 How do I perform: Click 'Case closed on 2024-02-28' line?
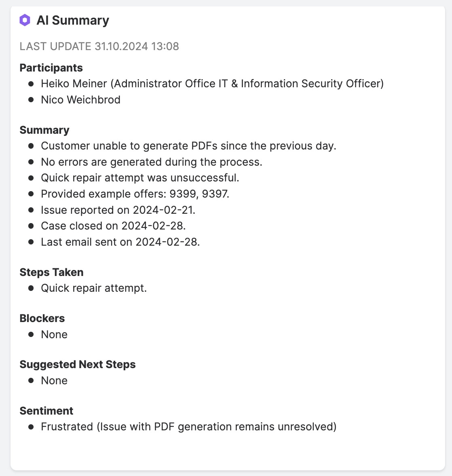[x=113, y=226]
